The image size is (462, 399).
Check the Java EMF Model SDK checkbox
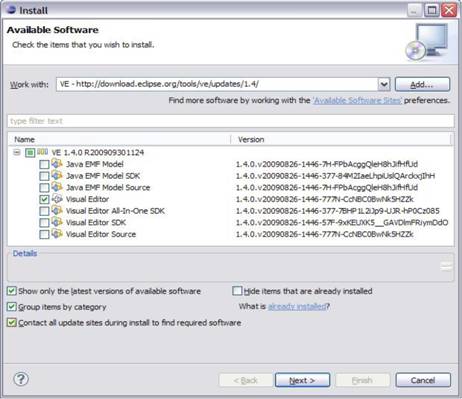point(44,176)
